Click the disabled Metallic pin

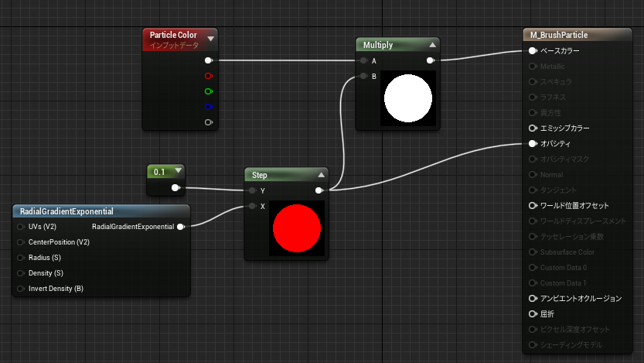pos(533,67)
